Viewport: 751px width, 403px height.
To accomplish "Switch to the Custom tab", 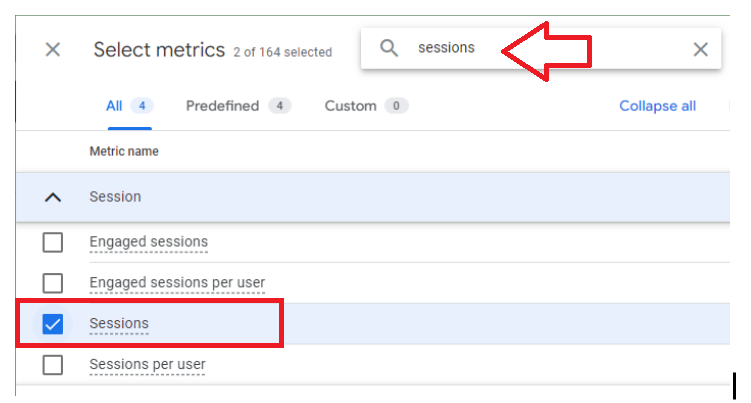I will [x=366, y=106].
